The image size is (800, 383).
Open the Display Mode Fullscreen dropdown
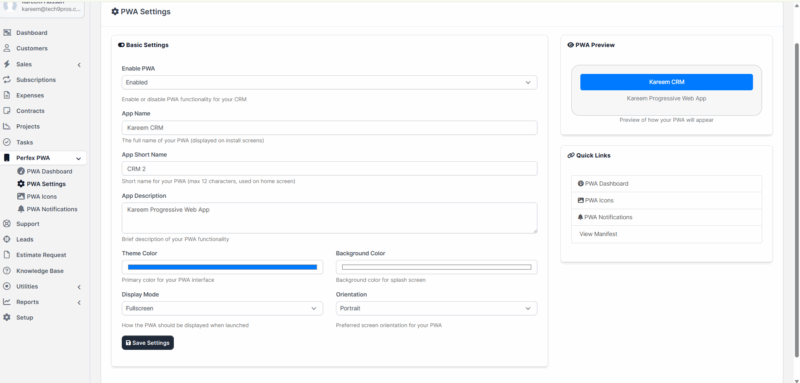pos(222,308)
